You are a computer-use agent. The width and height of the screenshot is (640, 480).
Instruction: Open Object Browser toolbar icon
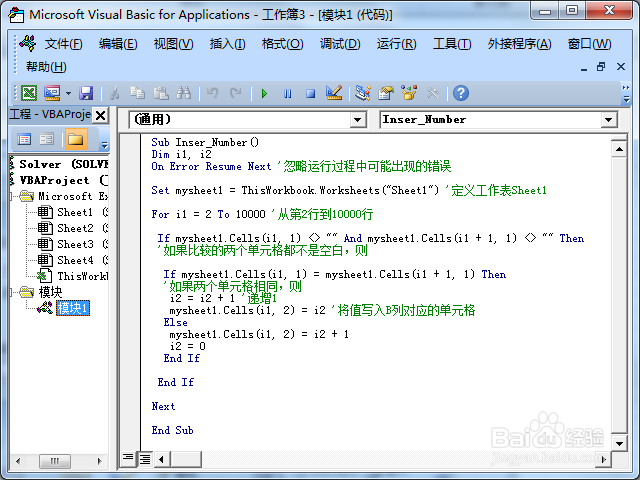point(409,93)
